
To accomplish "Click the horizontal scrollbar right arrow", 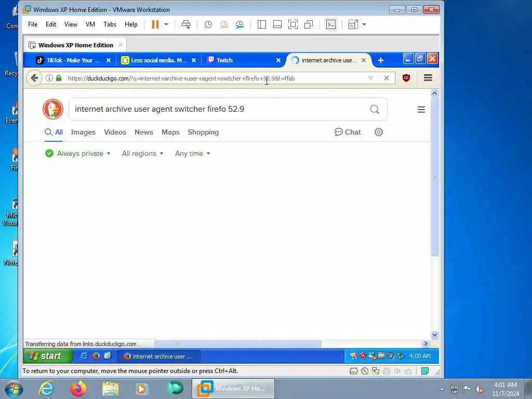I will 426,344.
